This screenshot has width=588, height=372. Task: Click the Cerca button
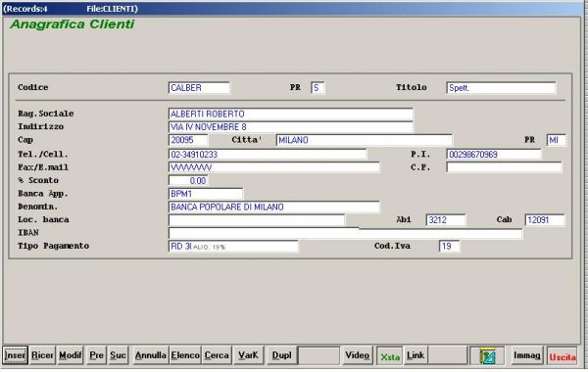pyautogui.click(x=217, y=355)
